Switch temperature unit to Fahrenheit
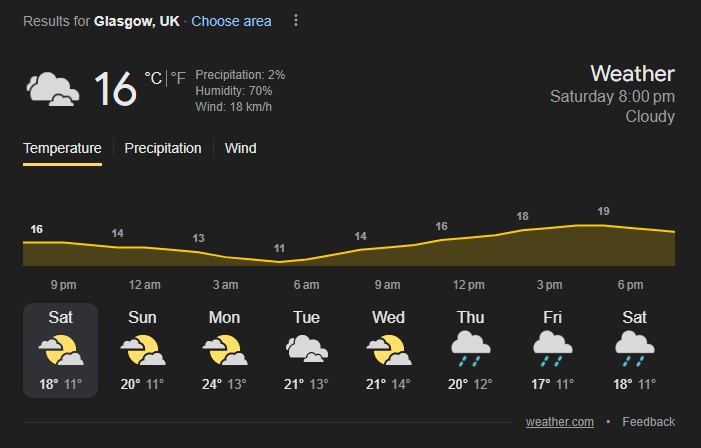The image size is (701, 448). 179,78
